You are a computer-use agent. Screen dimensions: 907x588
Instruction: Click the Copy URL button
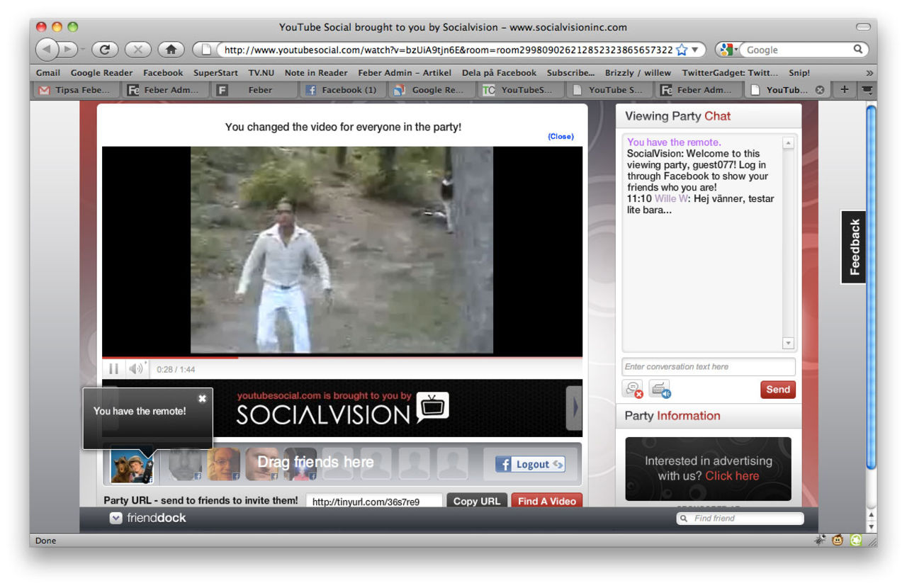477,501
